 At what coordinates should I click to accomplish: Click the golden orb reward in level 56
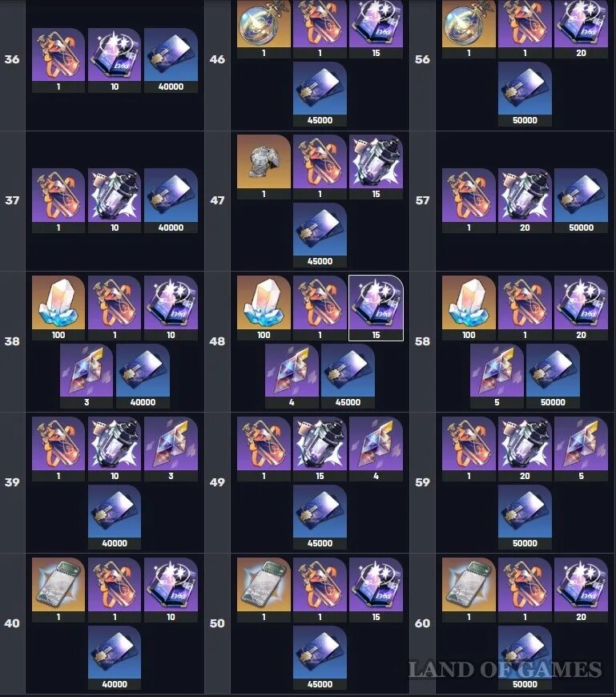469,30
